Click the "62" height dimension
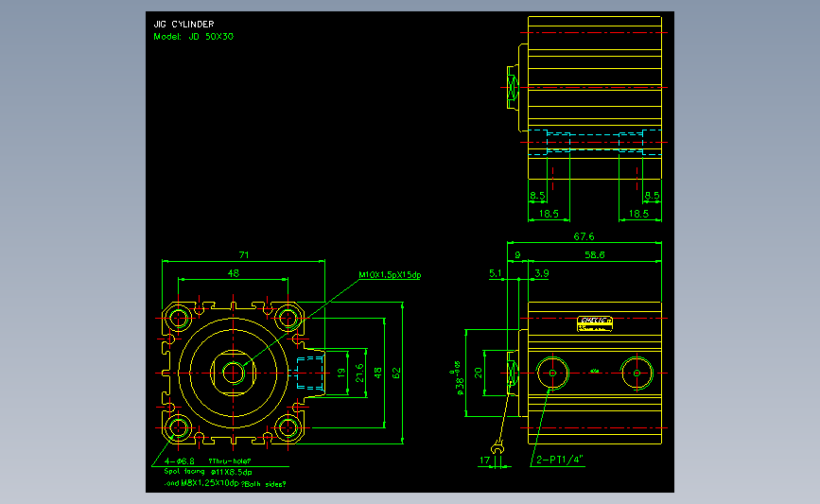The height and width of the screenshot is (504, 820). 396,374
